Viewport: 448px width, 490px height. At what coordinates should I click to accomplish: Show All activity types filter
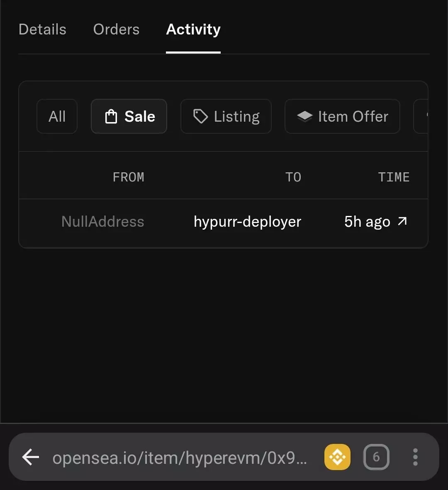point(57,116)
